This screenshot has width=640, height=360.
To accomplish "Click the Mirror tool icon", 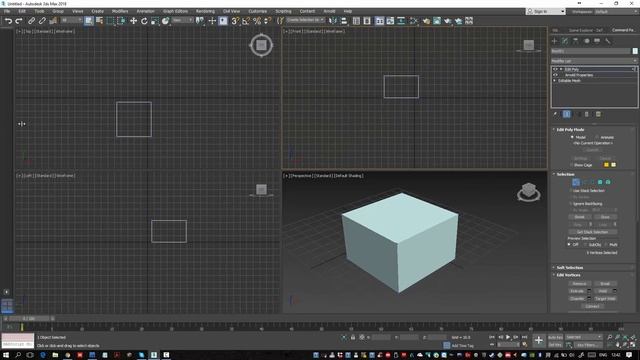I will pos(333,21).
